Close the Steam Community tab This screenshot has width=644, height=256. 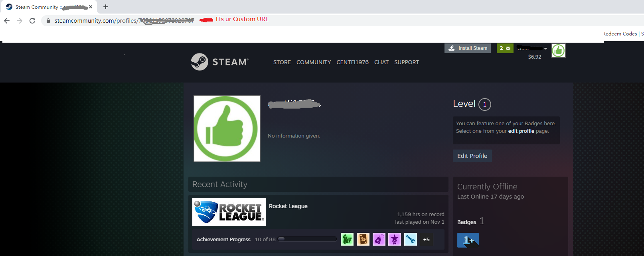tap(91, 7)
